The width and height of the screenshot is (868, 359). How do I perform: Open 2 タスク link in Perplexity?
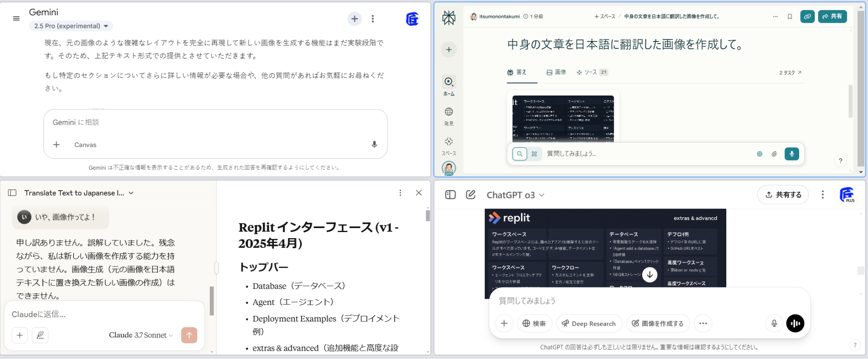(790, 73)
